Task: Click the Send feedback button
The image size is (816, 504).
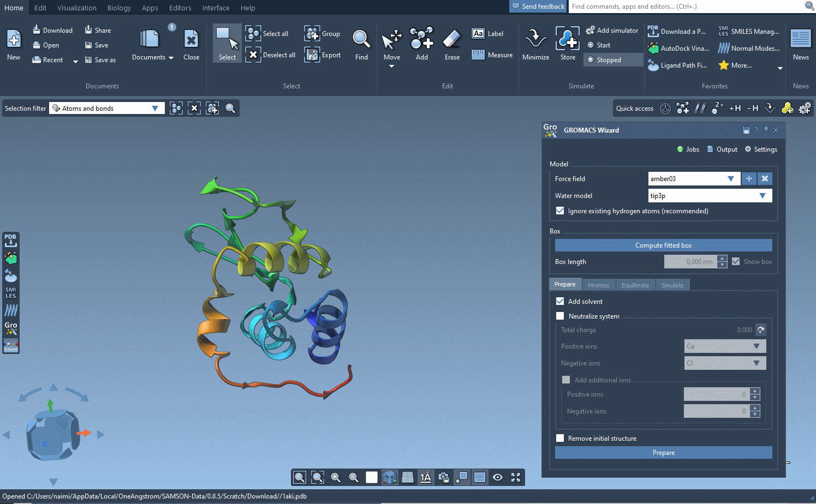Action: point(539,7)
